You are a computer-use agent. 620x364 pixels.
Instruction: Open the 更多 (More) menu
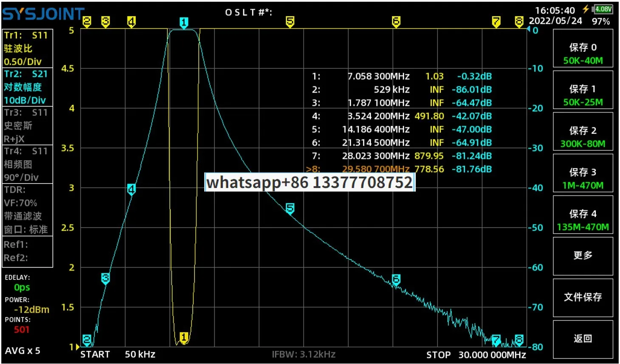click(583, 256)
